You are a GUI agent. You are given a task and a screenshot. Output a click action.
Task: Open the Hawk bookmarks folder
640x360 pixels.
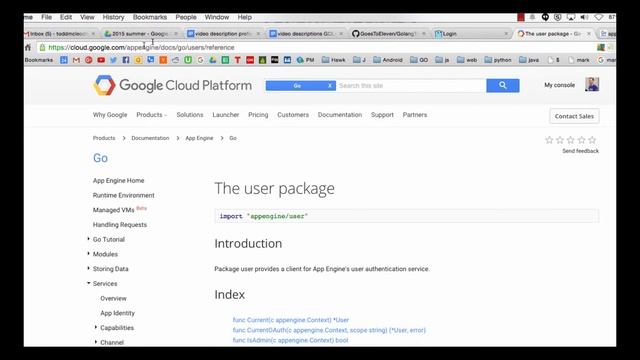click(333, 60)
